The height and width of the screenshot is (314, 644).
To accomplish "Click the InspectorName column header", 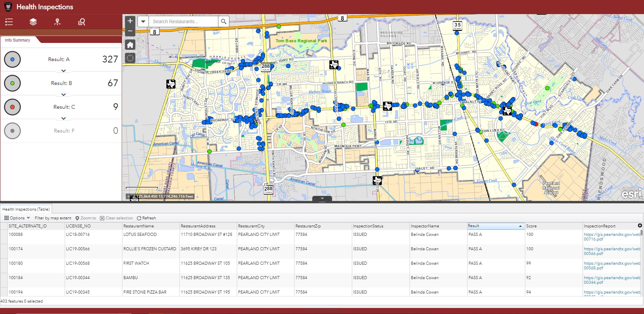I will click(438, 226).
